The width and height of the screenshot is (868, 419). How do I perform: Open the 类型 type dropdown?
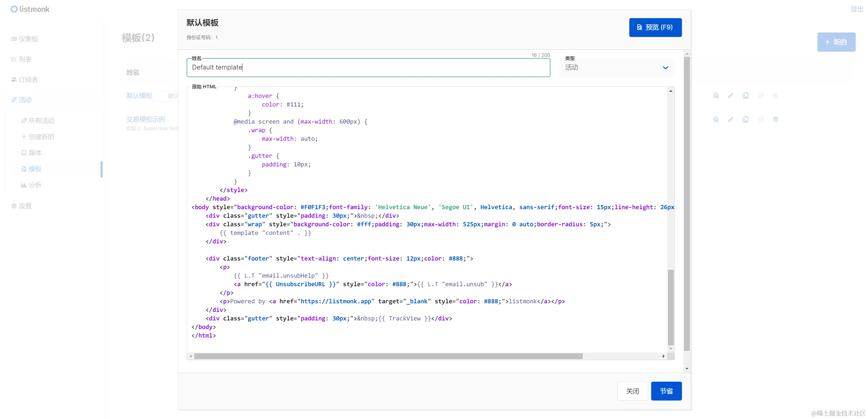pos(617,67)
